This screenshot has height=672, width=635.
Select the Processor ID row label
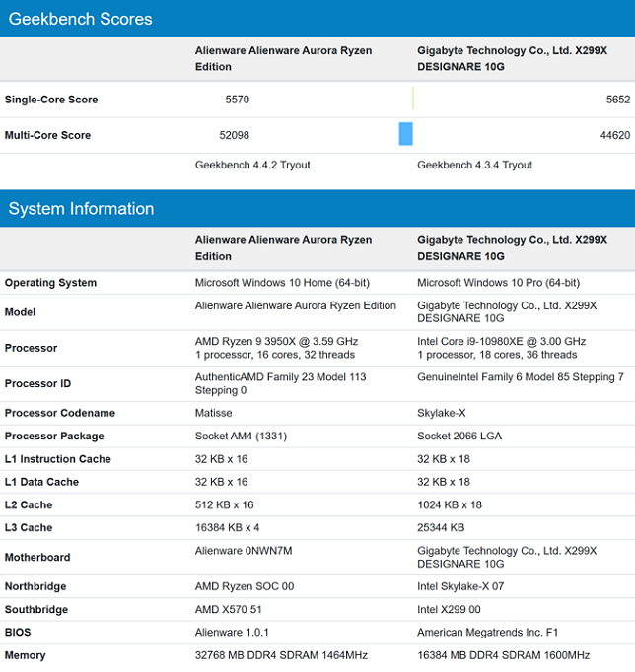coord(37,383)
